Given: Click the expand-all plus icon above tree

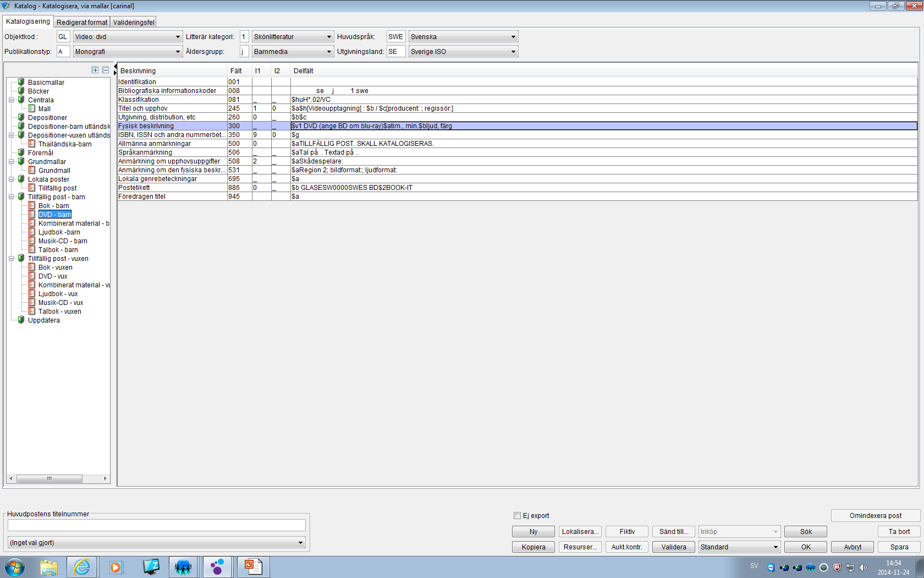Looking at the screenshot, I should 95,70.
